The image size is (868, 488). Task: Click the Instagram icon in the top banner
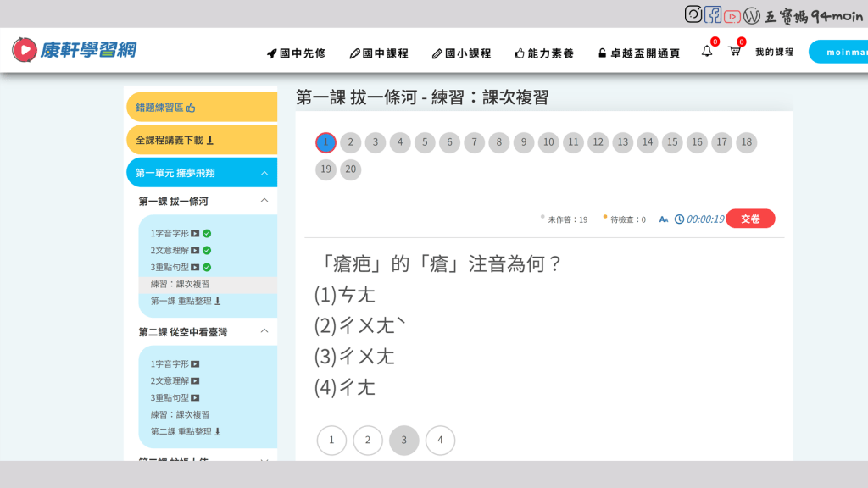(x=693, y=14)
